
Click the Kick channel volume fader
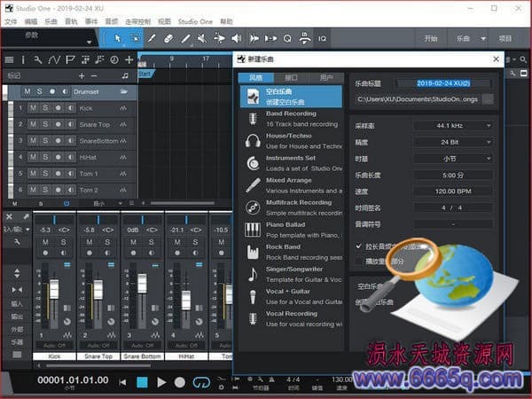[54, 288]
